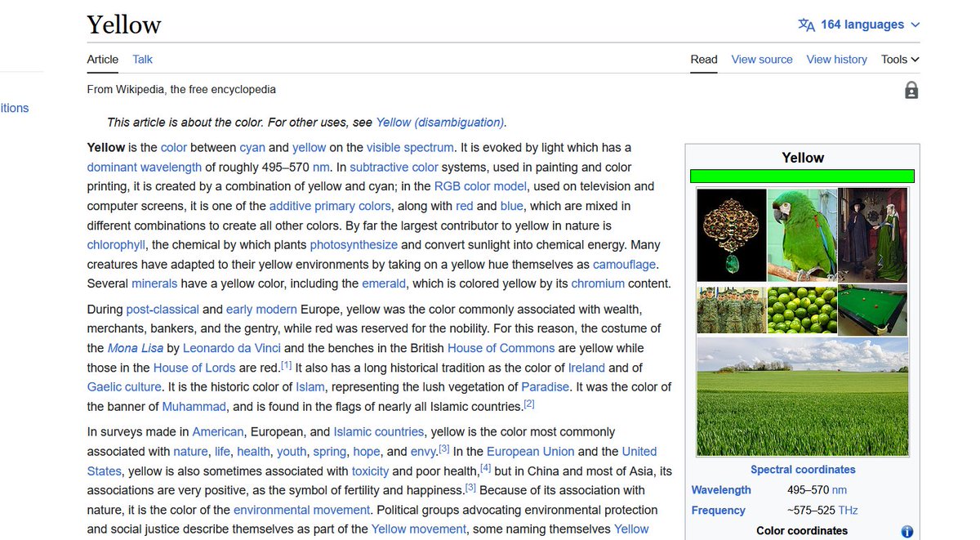Click the cyan link in first sentence

[x=252, y=148]
